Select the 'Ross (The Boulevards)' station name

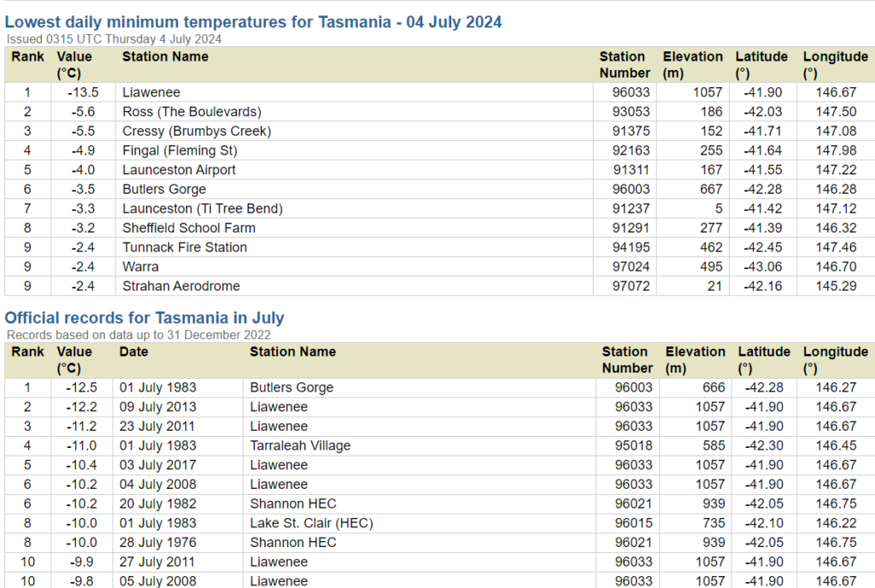pos(191,112)
